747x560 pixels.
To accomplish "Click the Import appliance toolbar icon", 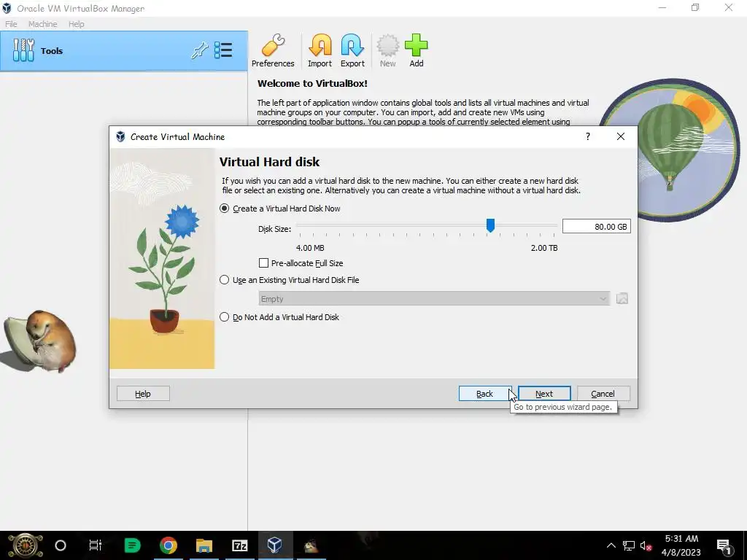I will click(x=320, y=51).
